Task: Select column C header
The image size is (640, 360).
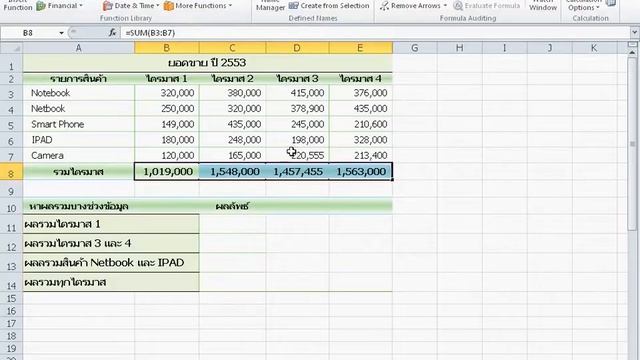Action: 232,48
